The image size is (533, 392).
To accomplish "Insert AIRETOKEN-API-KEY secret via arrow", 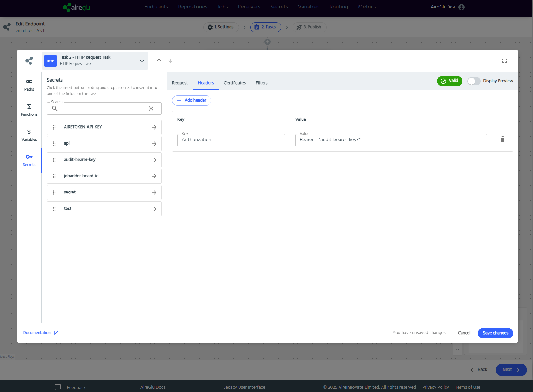I will [x=154, y=127].
